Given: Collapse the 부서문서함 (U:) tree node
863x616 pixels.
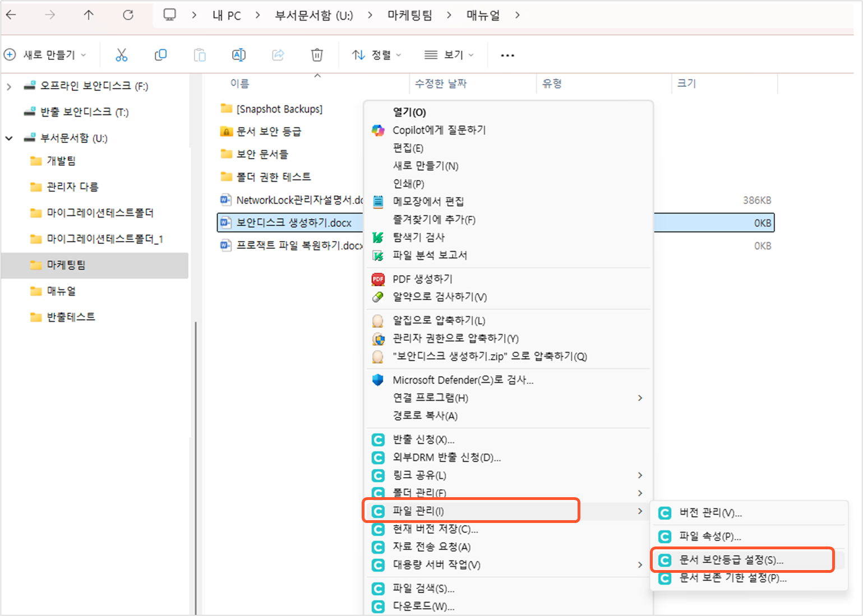Looking at the screenshot, I should point(9,138).
